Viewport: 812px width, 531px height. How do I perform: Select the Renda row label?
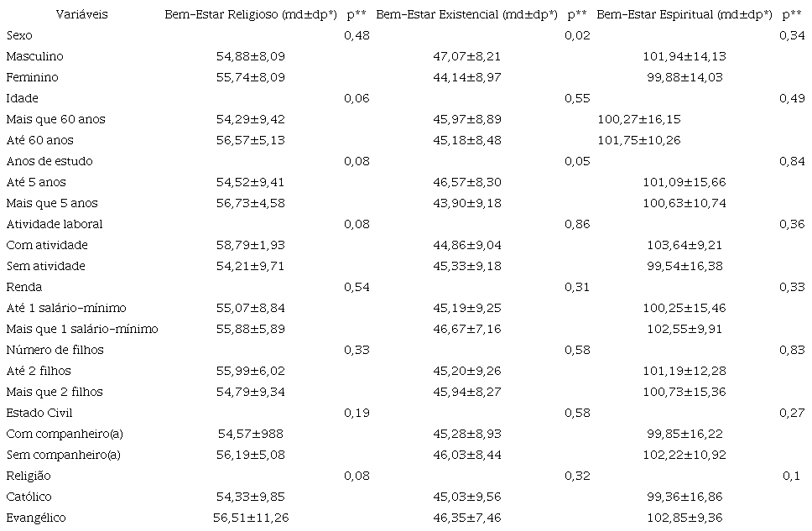coord(23,287)
